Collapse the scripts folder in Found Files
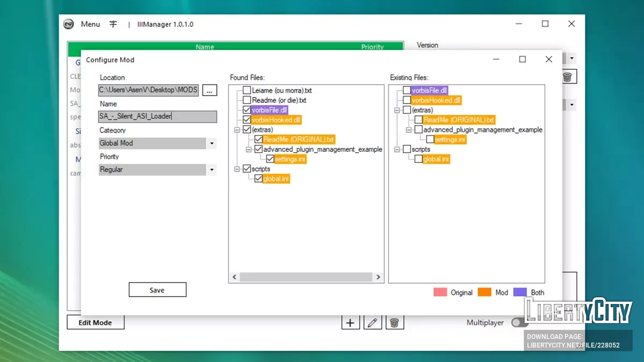The image size is (644, 362). point(237,169)
